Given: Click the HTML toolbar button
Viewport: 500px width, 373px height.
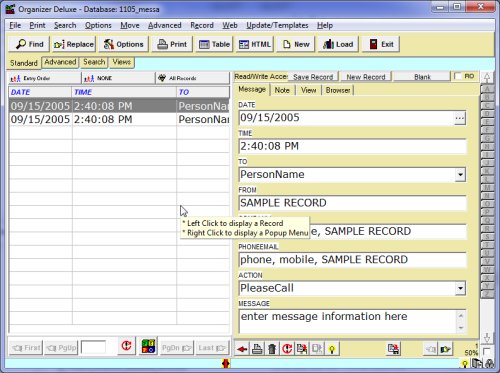Looking at the screenshot, I should pos(255,44).
